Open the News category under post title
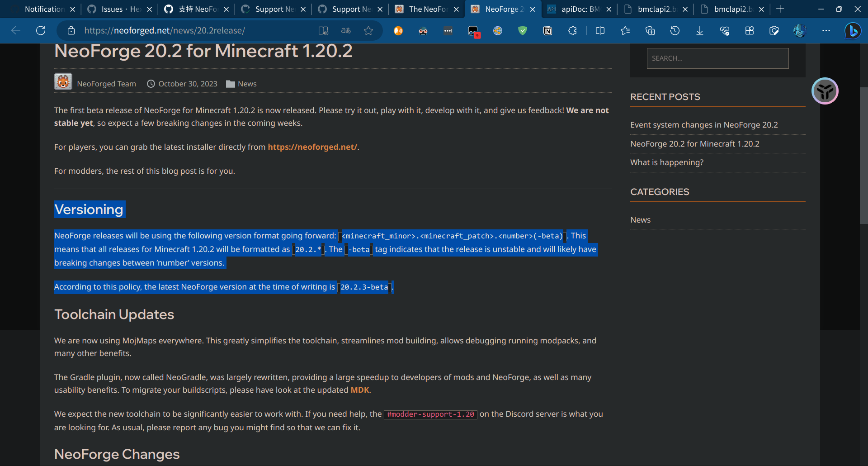The image size is (868, 466). pos(247,84)
